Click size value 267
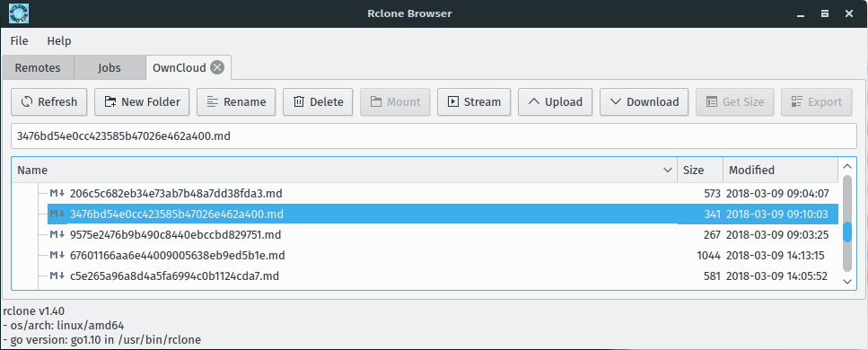This screenshot has height=350, width=868. pos(712,235)
